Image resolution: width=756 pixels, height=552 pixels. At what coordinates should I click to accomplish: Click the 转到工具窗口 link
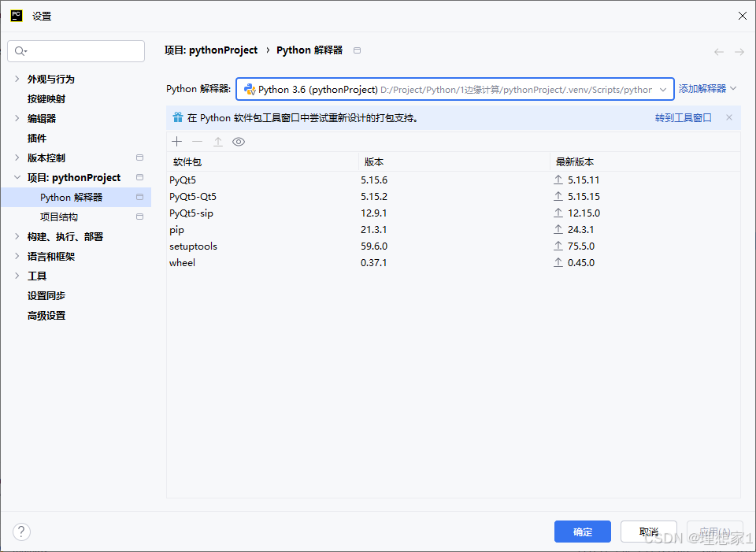pyautogui.click(x=684, y=117)
